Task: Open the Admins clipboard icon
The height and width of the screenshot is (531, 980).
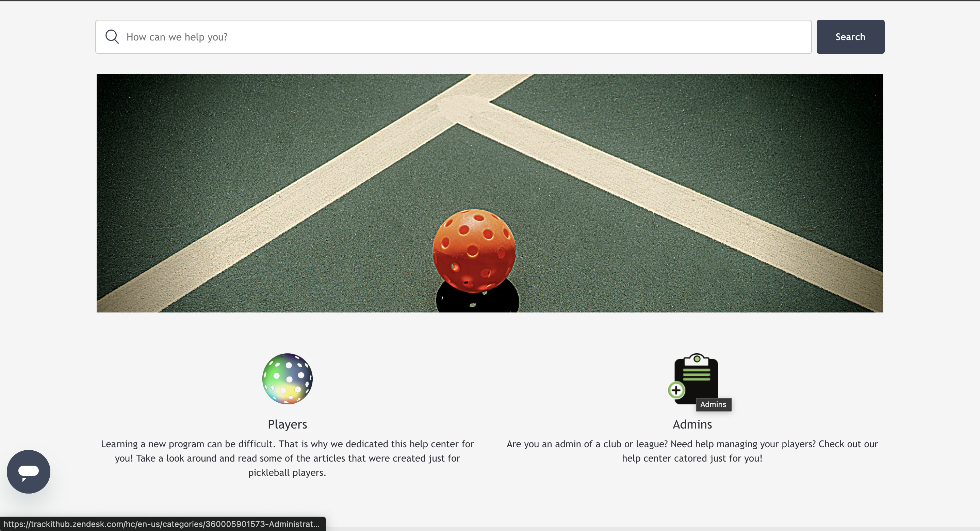Action: [x=693, y=379]
